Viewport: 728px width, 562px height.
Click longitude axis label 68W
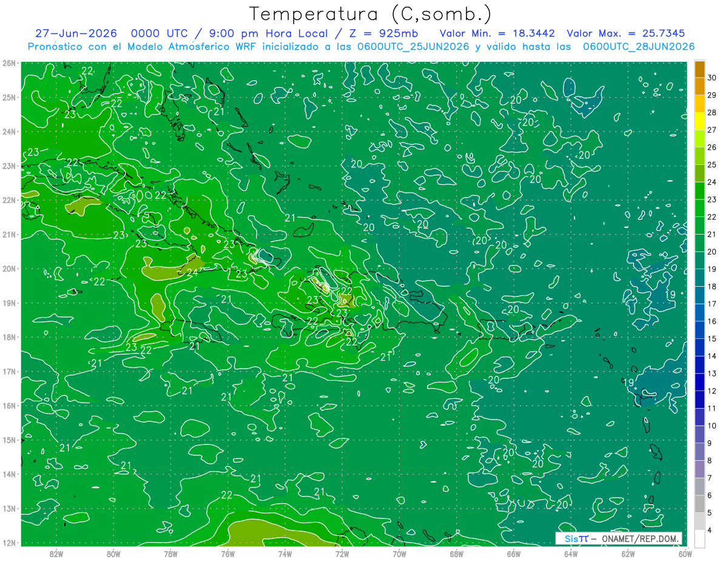click(456, 554)
